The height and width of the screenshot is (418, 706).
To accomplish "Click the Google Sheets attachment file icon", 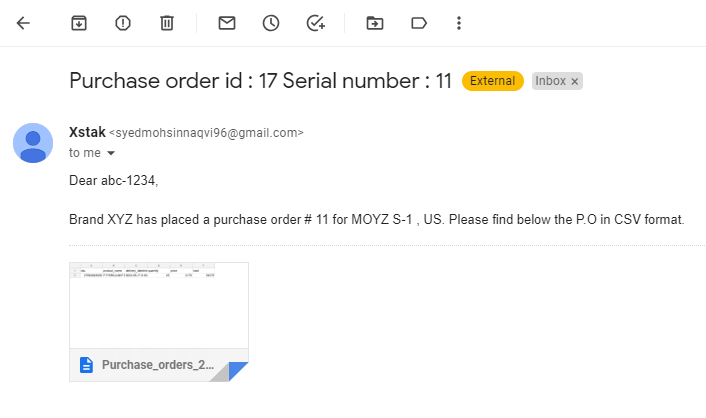I will tap(87, 366).
